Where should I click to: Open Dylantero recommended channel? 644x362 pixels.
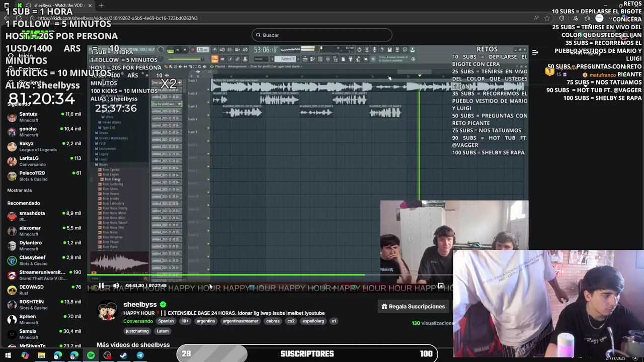point(44,246)
